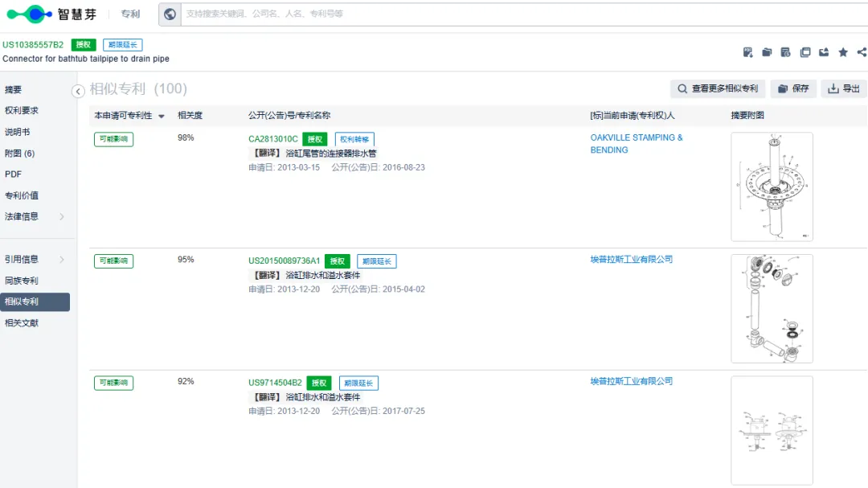
Task: Click the green 授权 badge beside US10385557B2
Action: [84, 45]
